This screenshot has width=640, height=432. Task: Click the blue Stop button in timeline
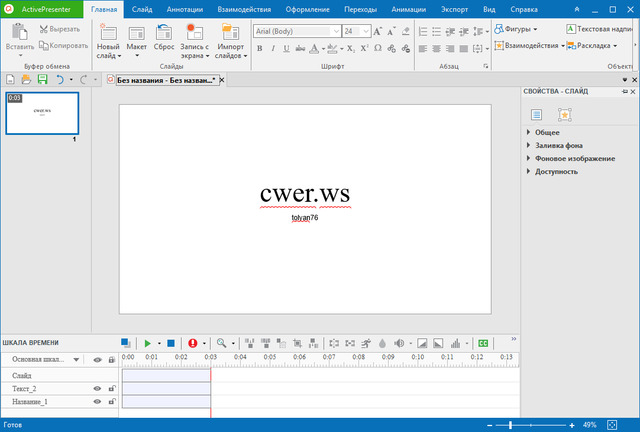(x=171, y=342)
